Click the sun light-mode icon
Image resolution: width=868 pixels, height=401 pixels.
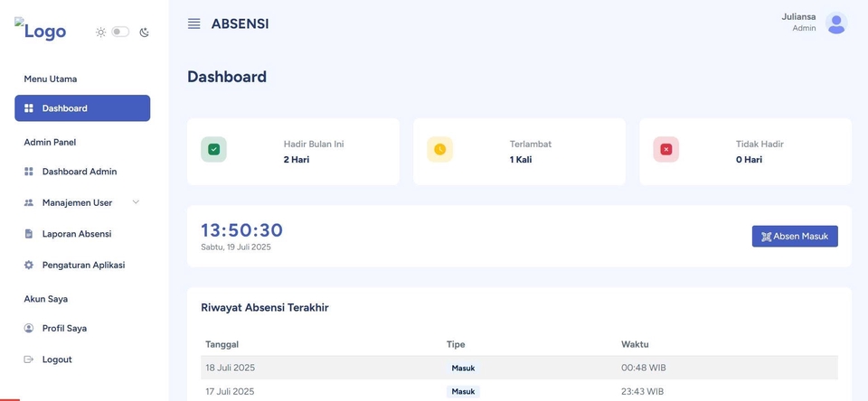(100, 33)
